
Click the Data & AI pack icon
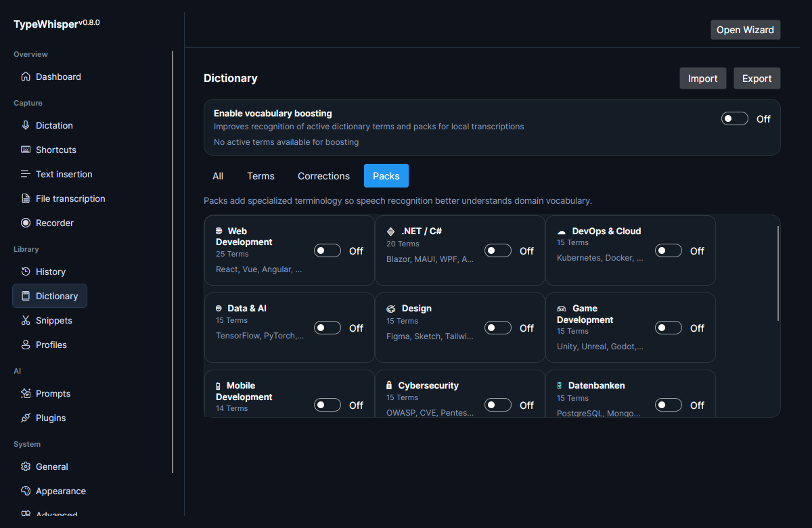[x=219, y=309]
